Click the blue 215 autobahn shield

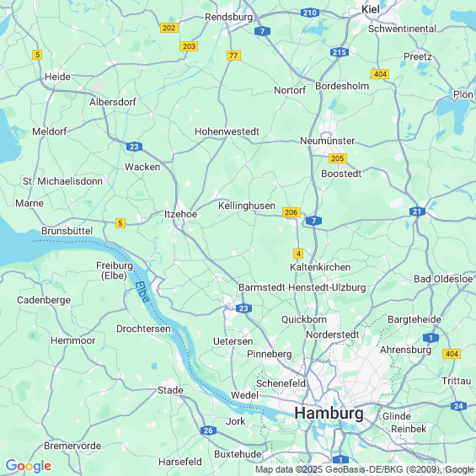pos(340,52)
